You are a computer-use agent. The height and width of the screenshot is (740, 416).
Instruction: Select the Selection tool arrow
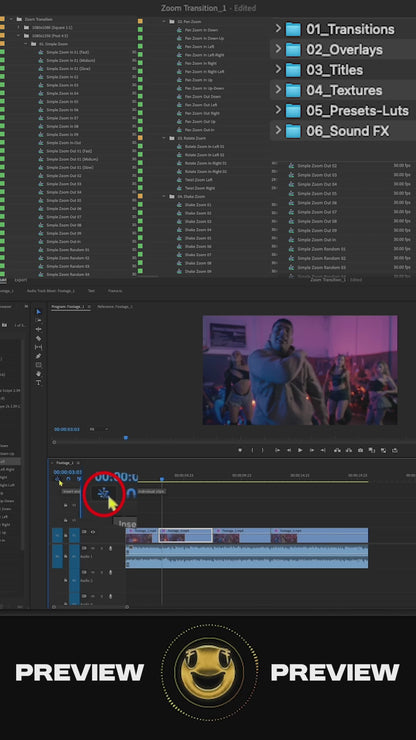tap(39, 312)
